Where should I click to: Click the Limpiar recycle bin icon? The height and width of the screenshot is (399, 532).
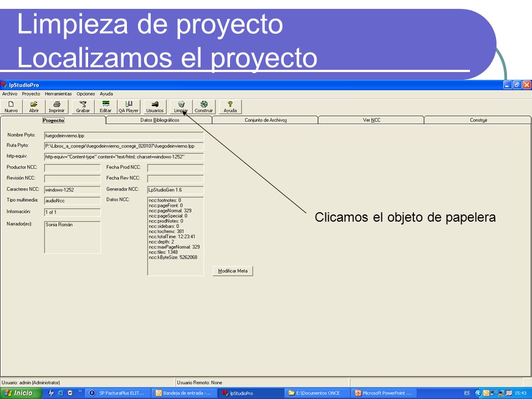(x=181, y=107)
